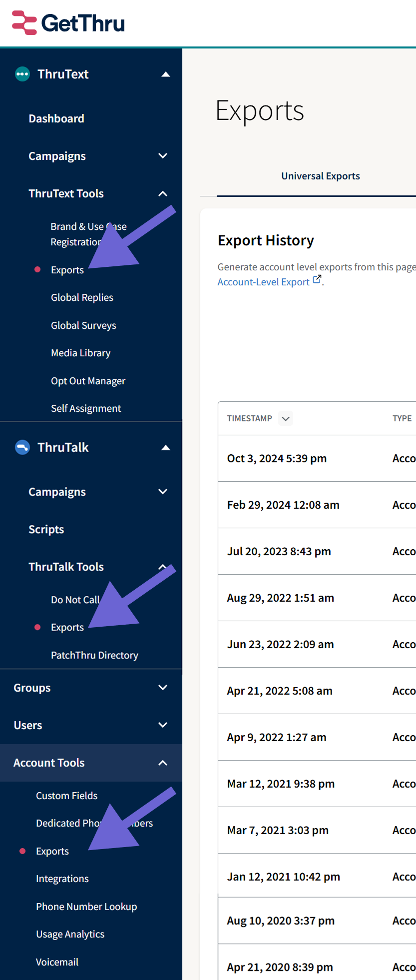This screenshot has height=980, width=416.
Task: Open Brand & Use Case Registration
Action: (x=88, y=234)
